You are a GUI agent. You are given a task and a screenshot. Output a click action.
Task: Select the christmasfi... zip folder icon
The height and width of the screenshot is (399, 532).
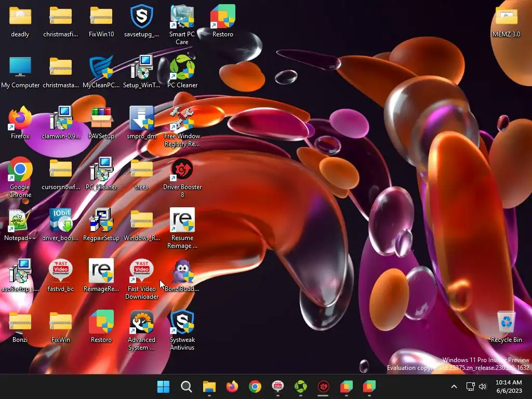pos(60,16)
